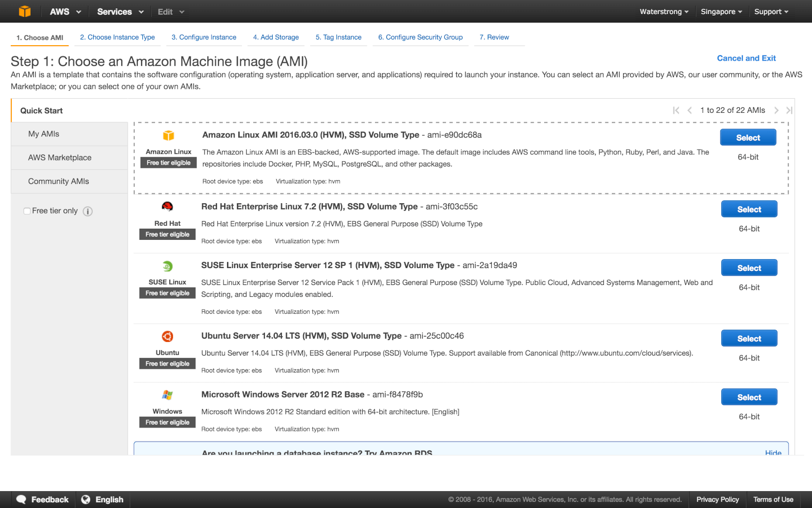Open the Edit dropdown menu

coord(171,12)
